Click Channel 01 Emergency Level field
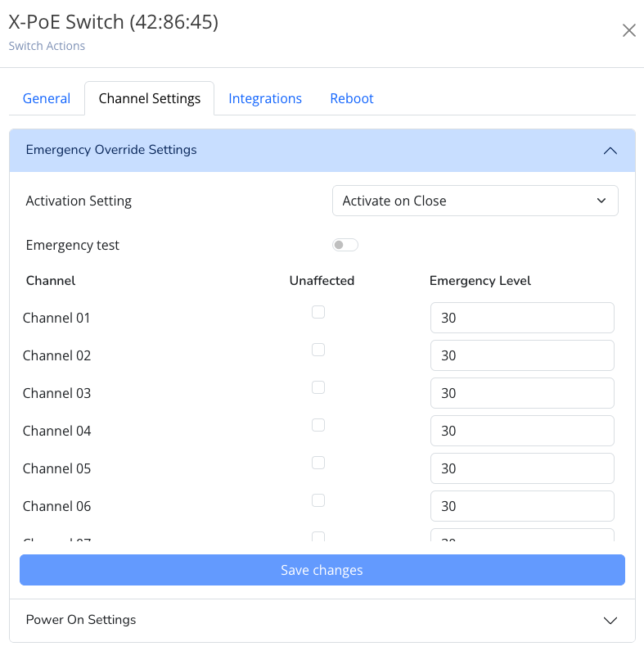This screenshot has height=651, width=644. click(522, 318)
